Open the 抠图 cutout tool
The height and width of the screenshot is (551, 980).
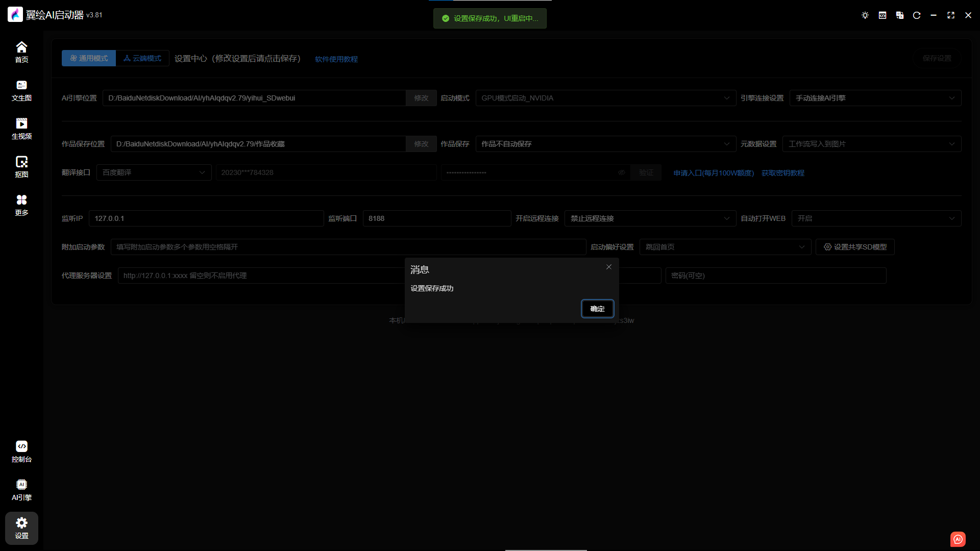click(x=21, y=167)
